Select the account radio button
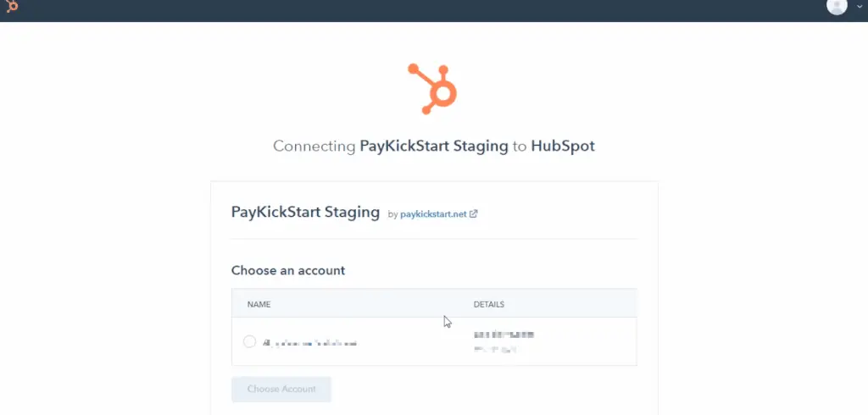868x415 pixels. click(249, 341)
